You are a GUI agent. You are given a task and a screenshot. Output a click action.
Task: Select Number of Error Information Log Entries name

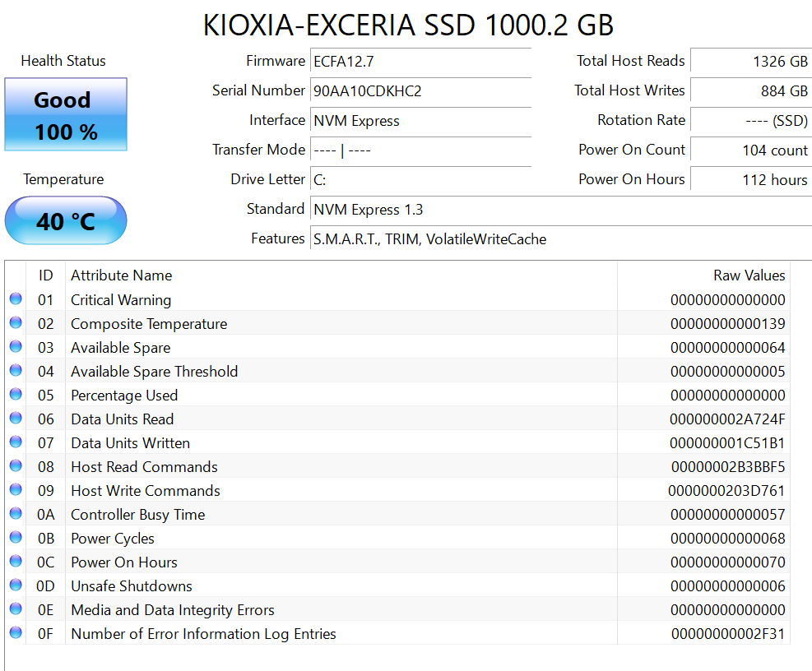coord(203,633)
